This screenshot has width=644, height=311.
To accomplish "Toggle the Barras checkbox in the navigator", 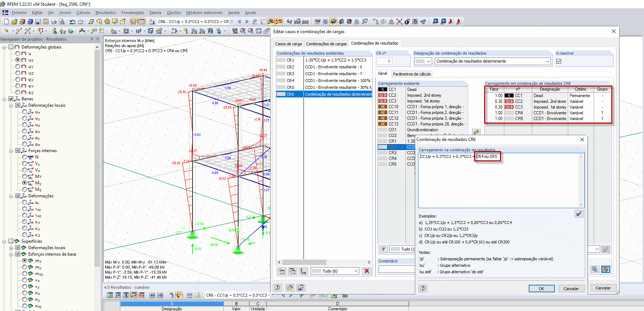I will pyautogui.click(x=11, y=99).
